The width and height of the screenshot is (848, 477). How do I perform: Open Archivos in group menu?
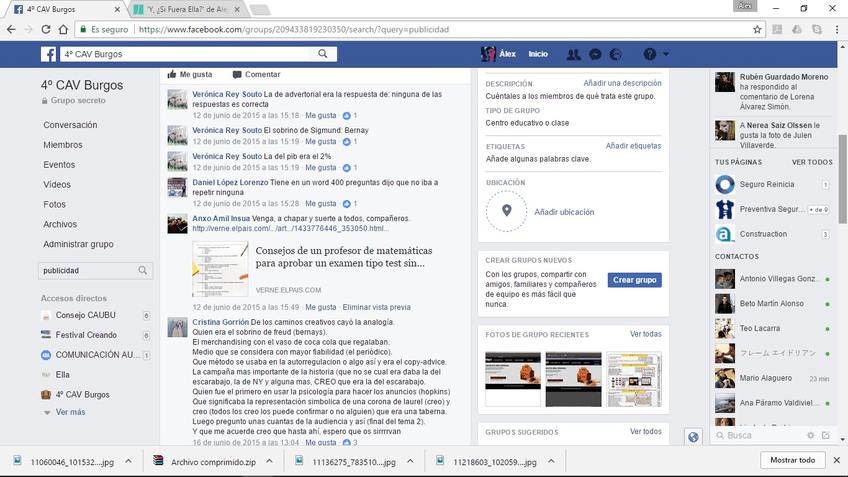point(60,224)
